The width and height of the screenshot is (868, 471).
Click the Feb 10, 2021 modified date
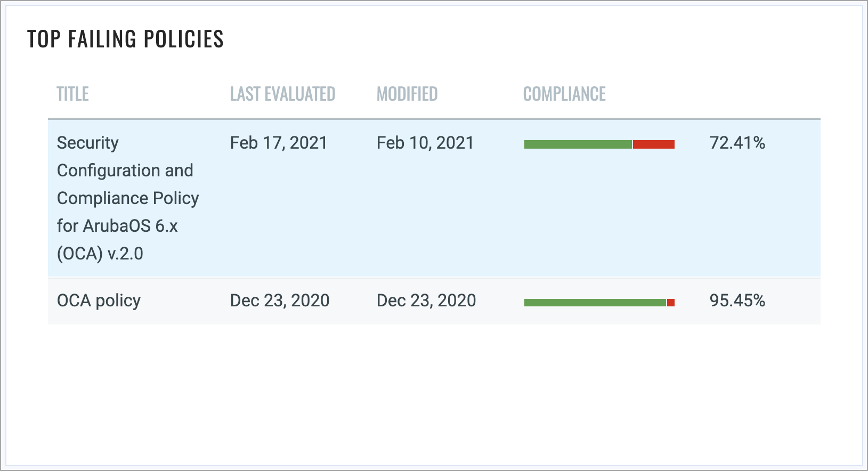pos(425,143)
